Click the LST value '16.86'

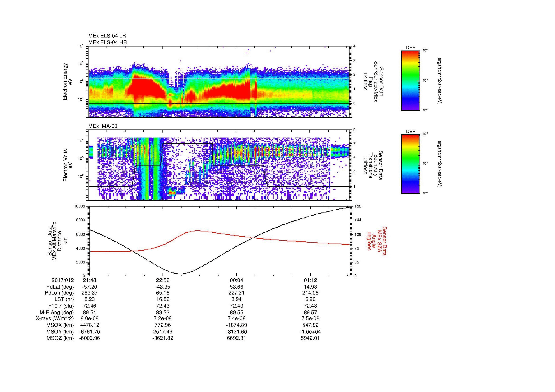163,300
